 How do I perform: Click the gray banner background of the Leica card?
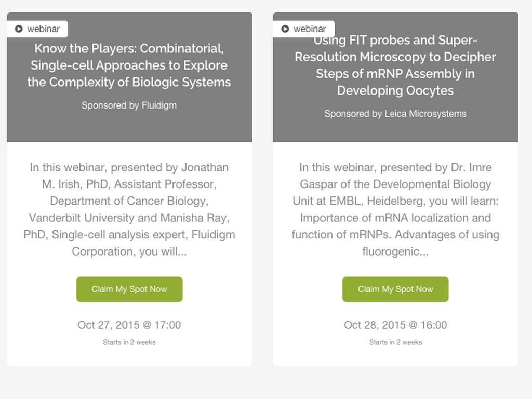point(395,131)
